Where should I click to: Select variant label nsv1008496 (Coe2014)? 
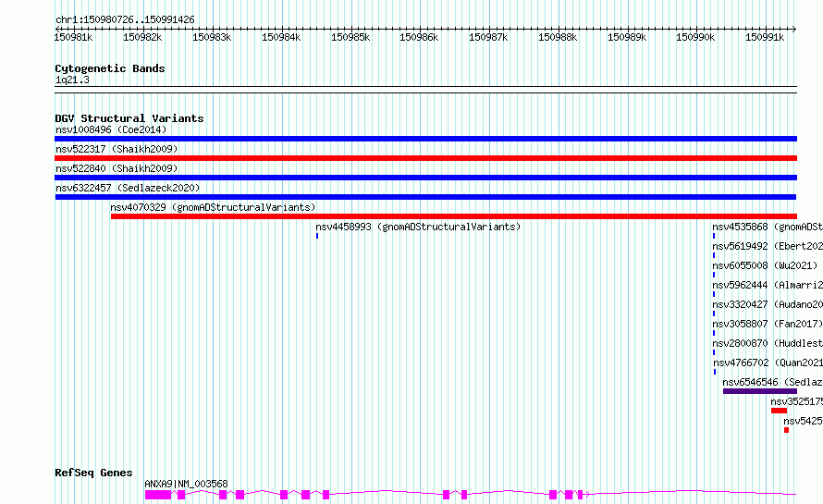coord(111,129)
